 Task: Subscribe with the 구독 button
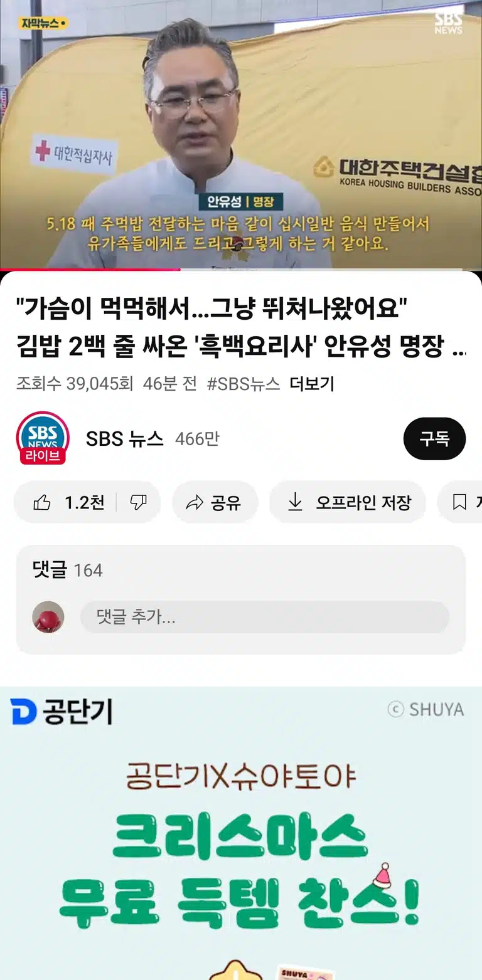(x=434, y=439)
